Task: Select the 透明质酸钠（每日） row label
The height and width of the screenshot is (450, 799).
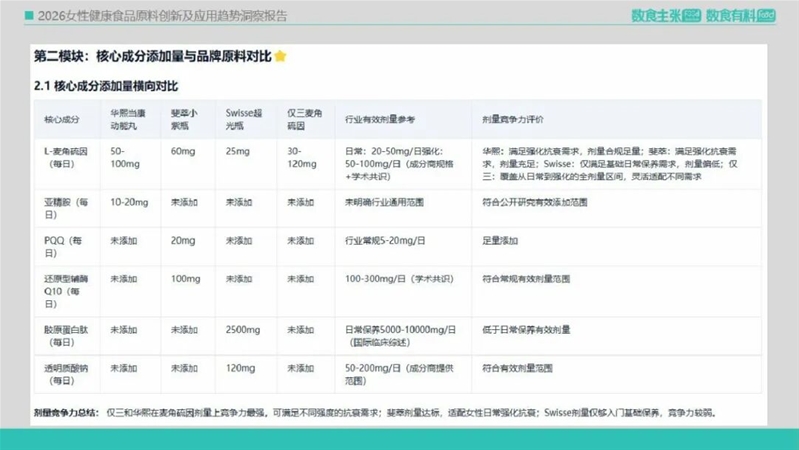Action: click(x=66, y=374)
